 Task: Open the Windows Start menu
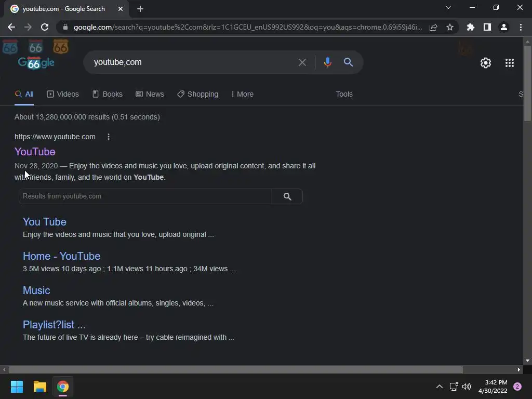pyautogui.click(x=17, y=387)
